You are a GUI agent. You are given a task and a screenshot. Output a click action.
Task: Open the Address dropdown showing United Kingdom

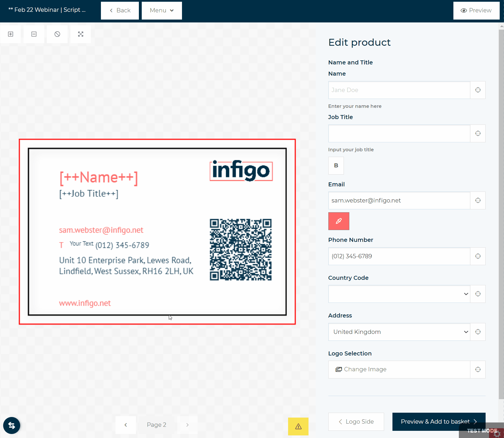(x=399, y=332)
